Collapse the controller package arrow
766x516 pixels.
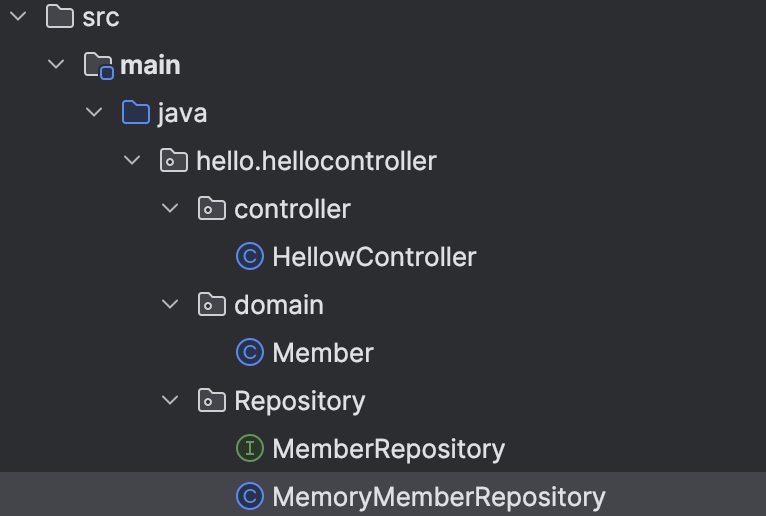coord(170,208)
